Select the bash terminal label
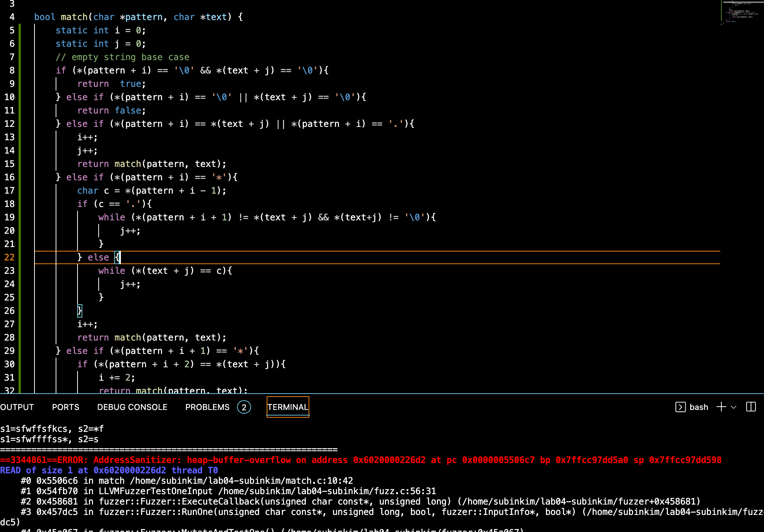764x532 pixels. coord(699,407)
